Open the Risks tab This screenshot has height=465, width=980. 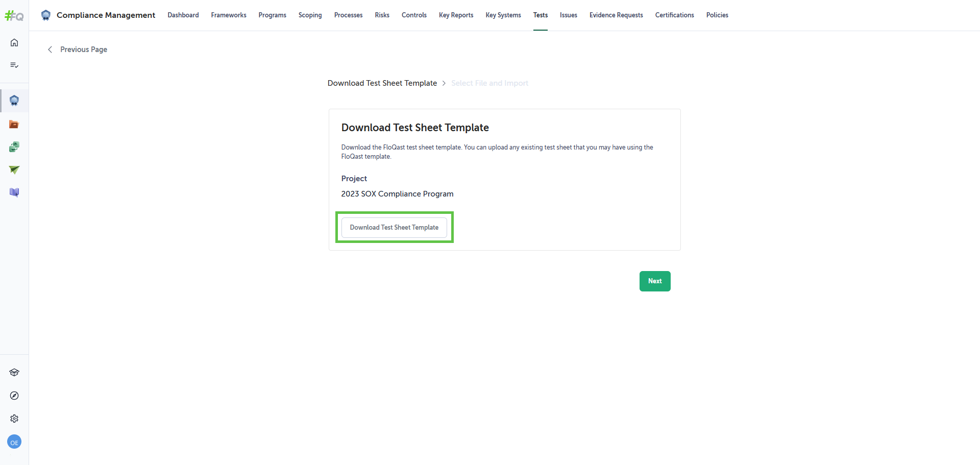382,15
